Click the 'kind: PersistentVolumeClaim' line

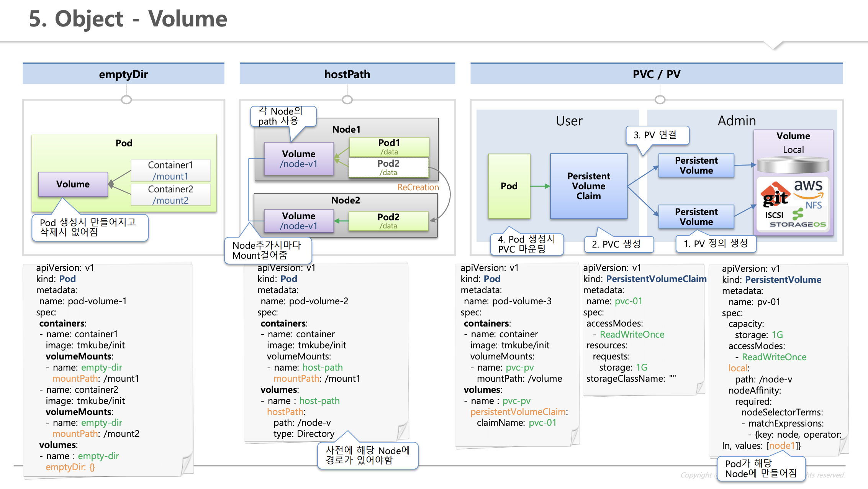click(645, 279)
